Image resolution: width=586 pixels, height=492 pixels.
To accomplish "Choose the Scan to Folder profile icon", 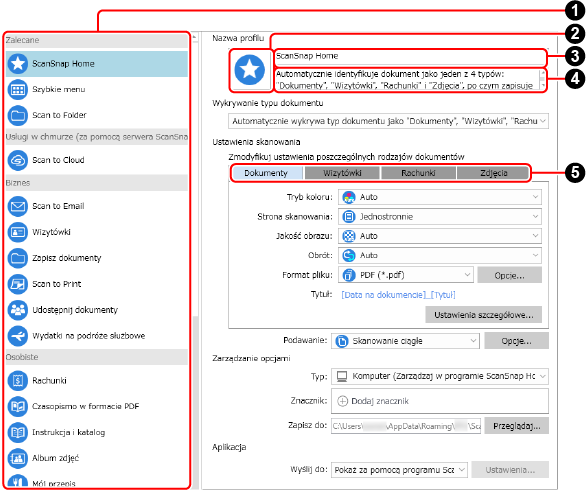I will tap(18, 116).
